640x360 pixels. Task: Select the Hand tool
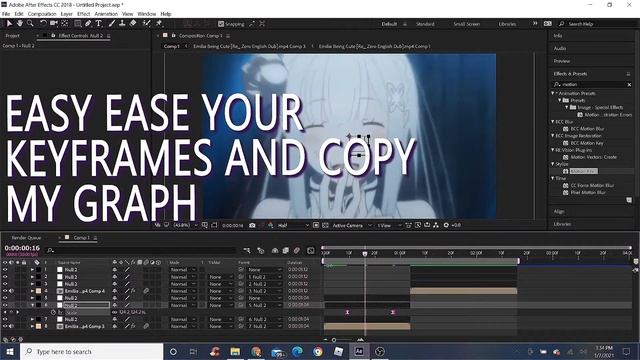point(20,24)
